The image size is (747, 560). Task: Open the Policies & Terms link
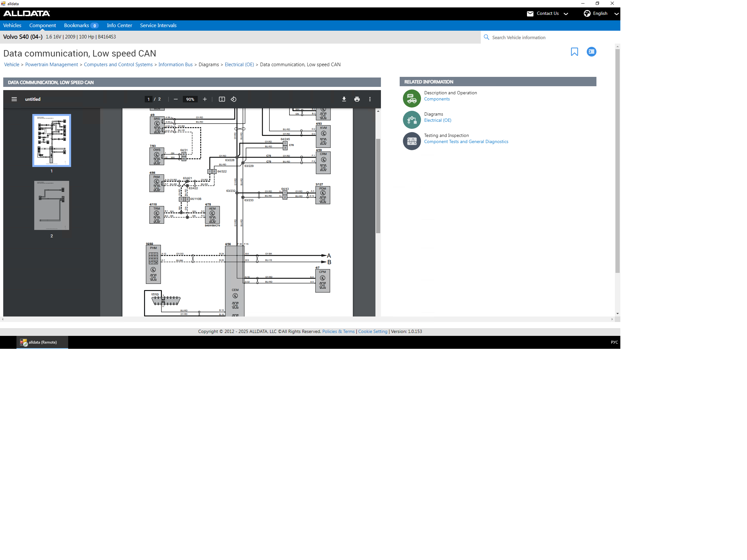338,331
